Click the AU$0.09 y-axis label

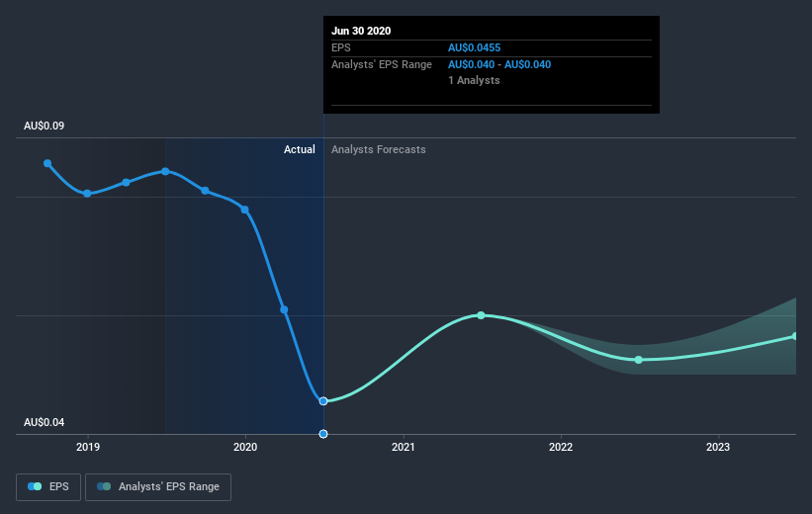click(x=45, y=126)
